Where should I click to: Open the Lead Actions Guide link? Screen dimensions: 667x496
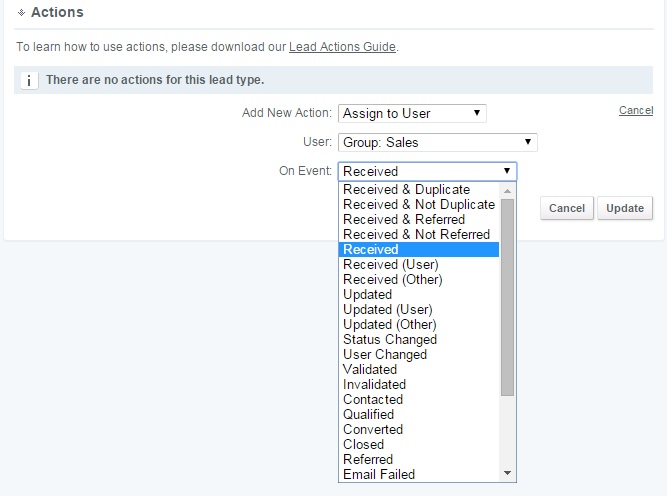[342, 47]
